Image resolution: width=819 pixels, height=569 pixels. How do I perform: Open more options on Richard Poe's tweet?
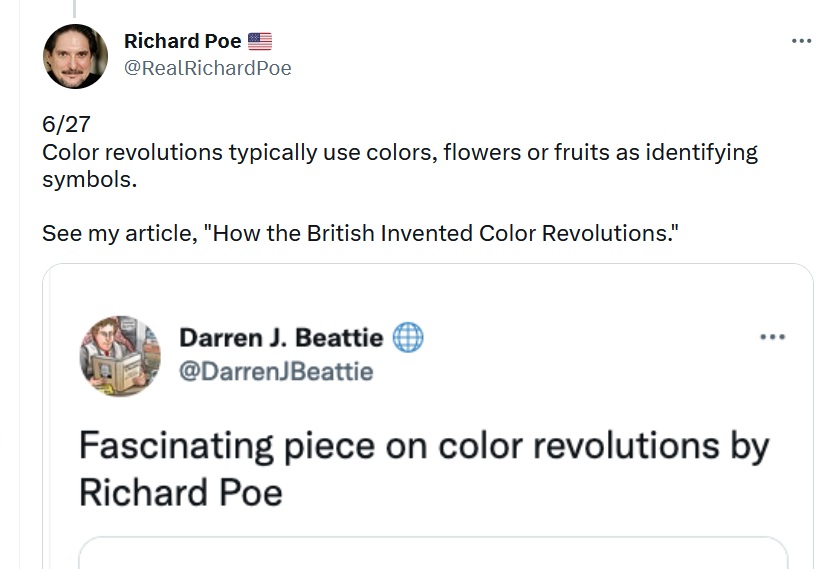click(x=801, y=41)
